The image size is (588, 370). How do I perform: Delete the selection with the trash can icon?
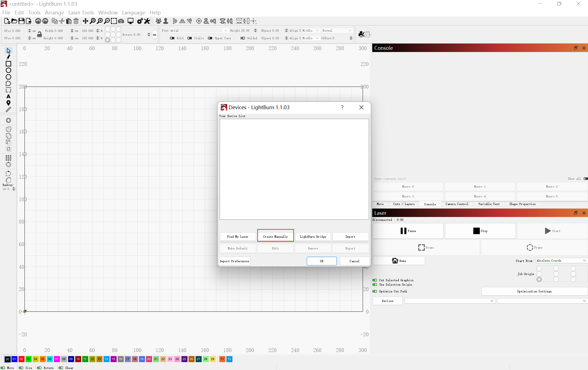click(x=76, y=21)
